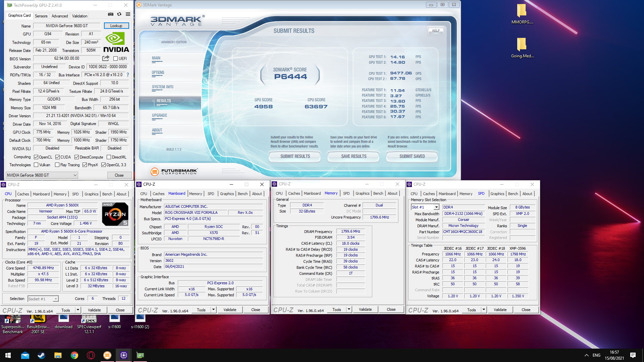This screenshot has height=362, width=644.
Task: Click the CPU-Z taskbar icon
Action: [123, 355]
